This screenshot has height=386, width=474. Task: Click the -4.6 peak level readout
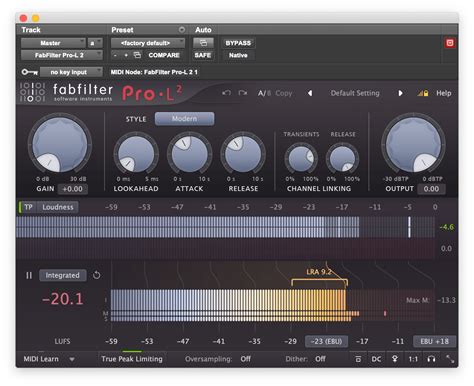click(447, 227)
